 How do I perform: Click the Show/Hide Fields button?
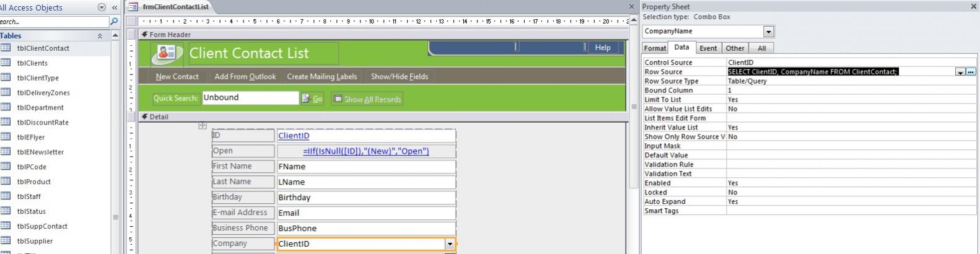[x=400, y=76]
